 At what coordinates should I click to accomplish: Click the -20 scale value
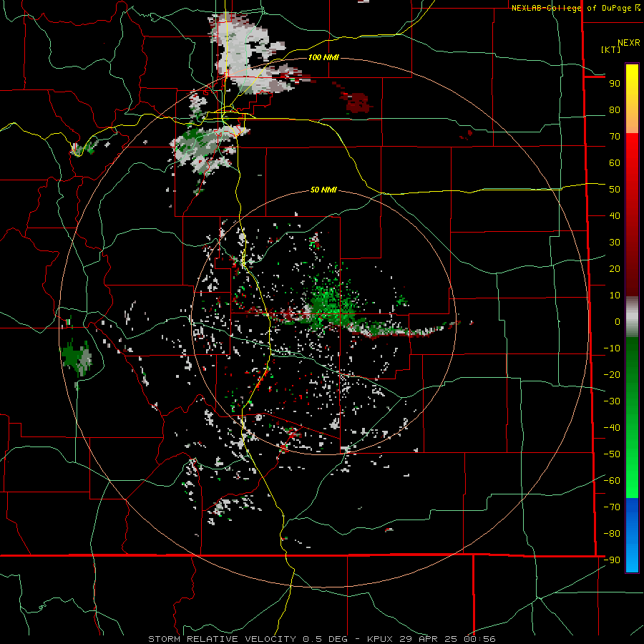pyautogui.click(x=612, y=374)
